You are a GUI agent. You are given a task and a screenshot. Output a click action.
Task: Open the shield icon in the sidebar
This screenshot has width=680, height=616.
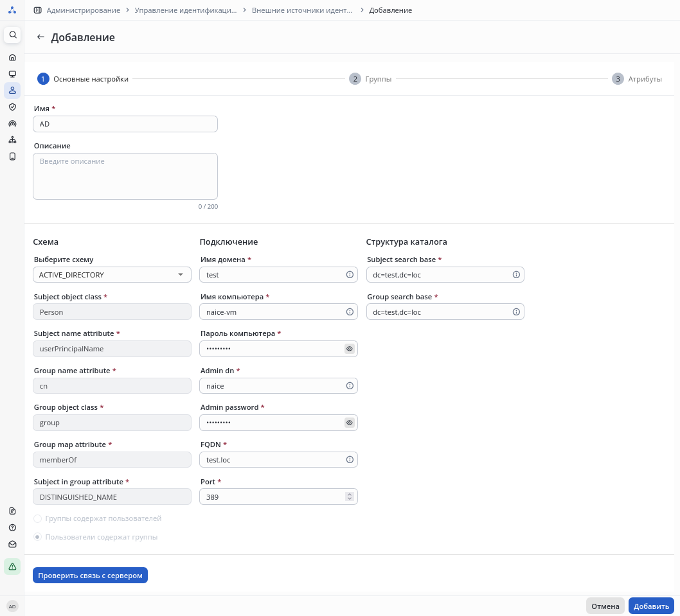pos(12,107)
